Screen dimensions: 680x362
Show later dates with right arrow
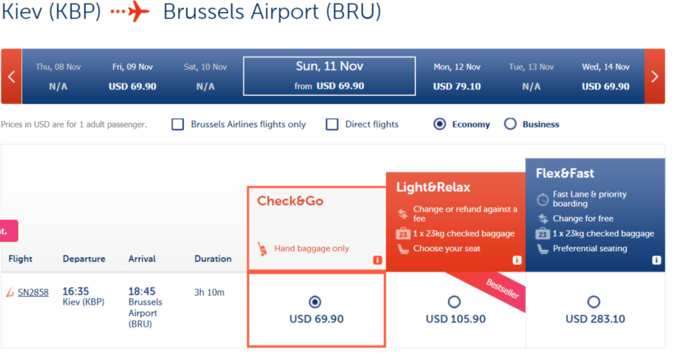(655, 77)
